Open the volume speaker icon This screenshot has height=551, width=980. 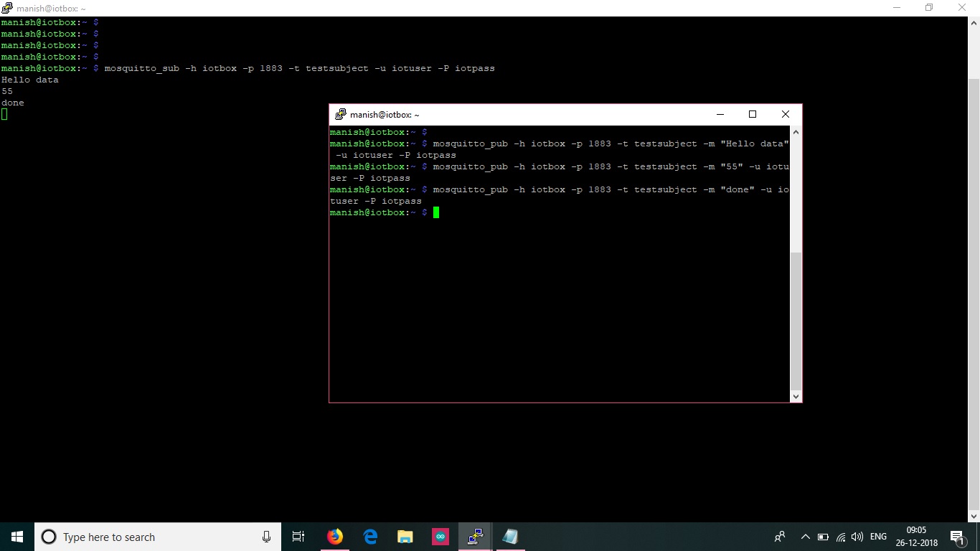click(x=857, y=537)
